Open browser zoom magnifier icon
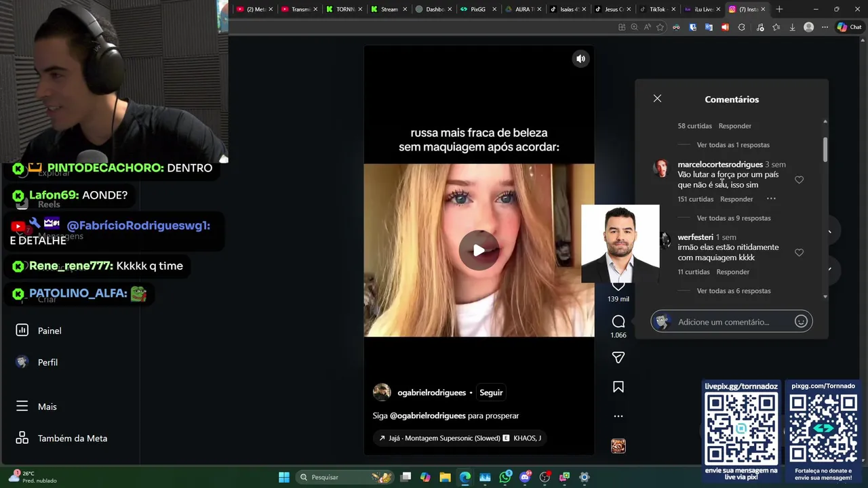 pos(634,27)
